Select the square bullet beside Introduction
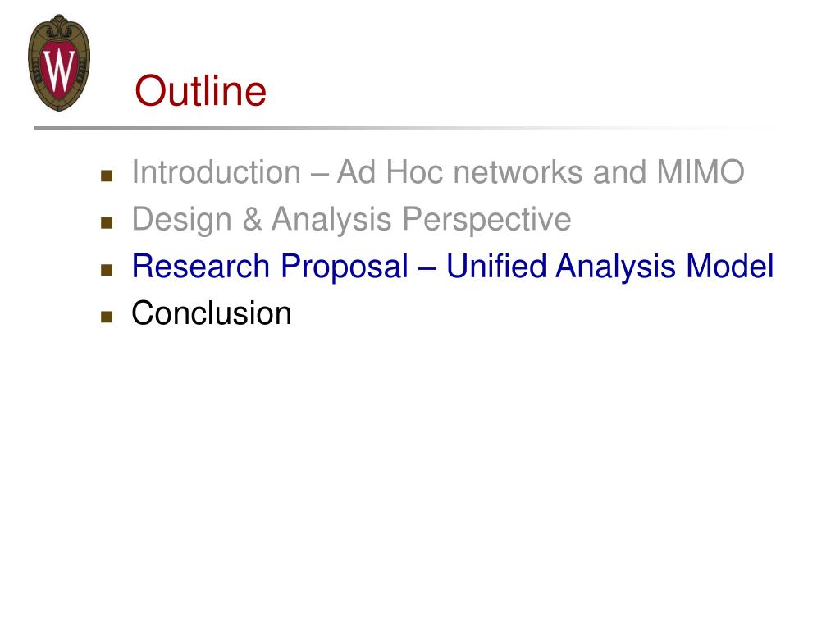 tap(107, 176)
